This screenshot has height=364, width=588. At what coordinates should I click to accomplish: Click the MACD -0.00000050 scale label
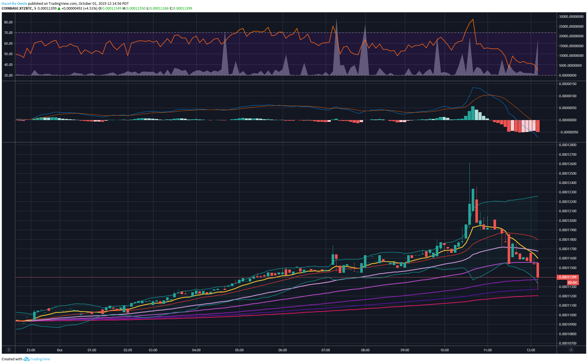[x=568, y=132]
